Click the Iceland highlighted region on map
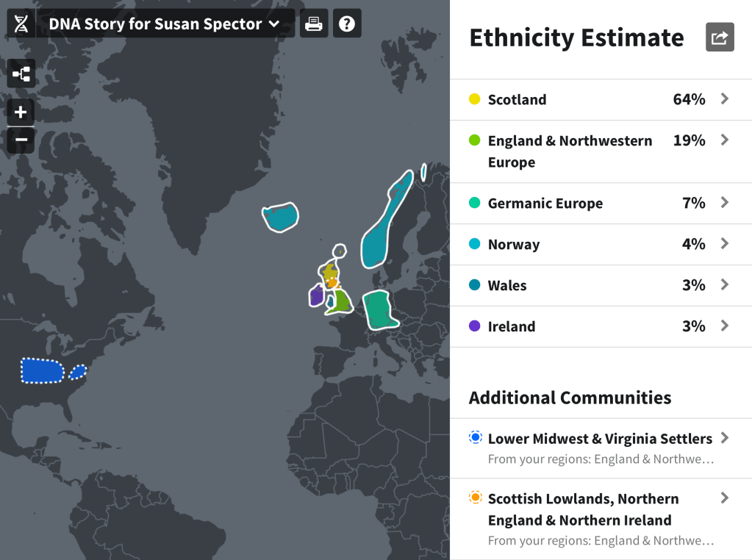The width and height of the screenshot is (752, 560). (x=281, y=218)
